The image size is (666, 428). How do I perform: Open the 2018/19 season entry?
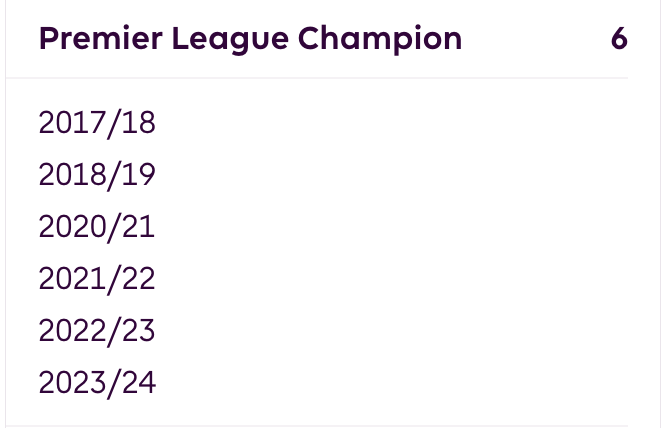point(97,175)
